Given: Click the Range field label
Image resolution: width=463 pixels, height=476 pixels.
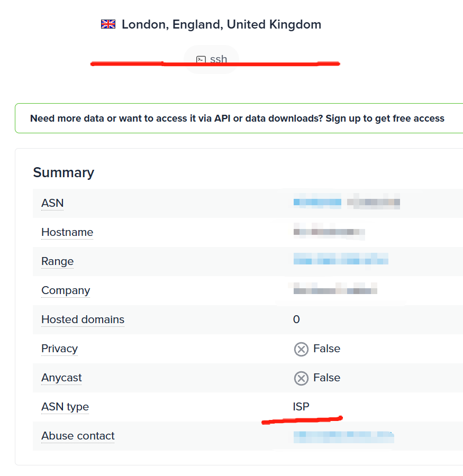Looking at the screenshot, I should point(58,261).
